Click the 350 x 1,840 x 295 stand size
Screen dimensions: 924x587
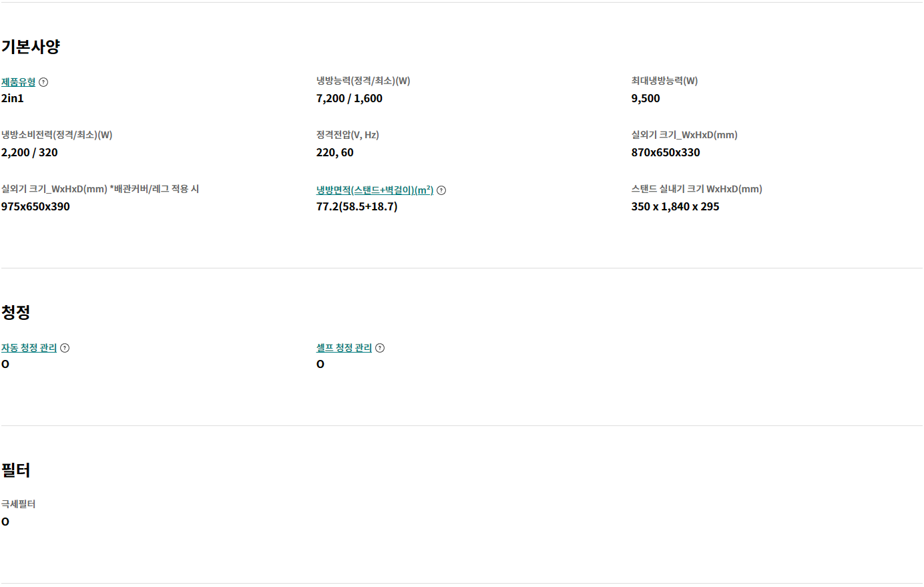pyautogui.click(x=675, y=206)
